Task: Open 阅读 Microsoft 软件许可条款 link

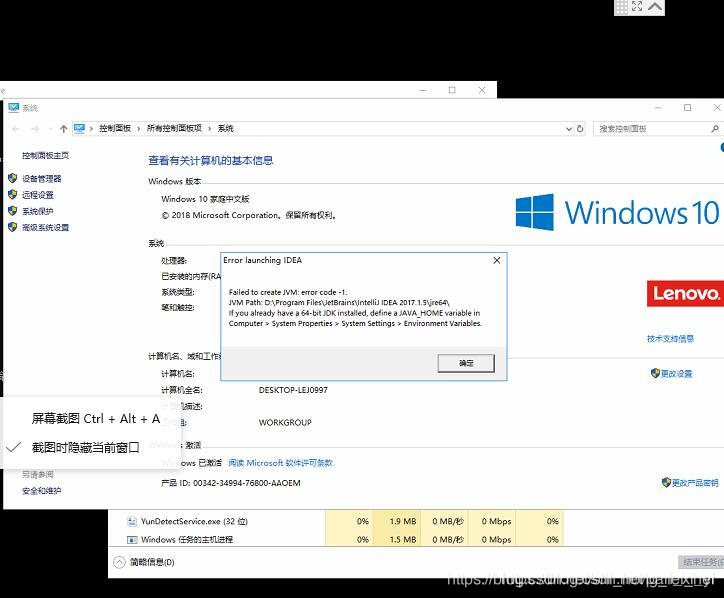Action: pyautogui.click(x=281, y=463)
